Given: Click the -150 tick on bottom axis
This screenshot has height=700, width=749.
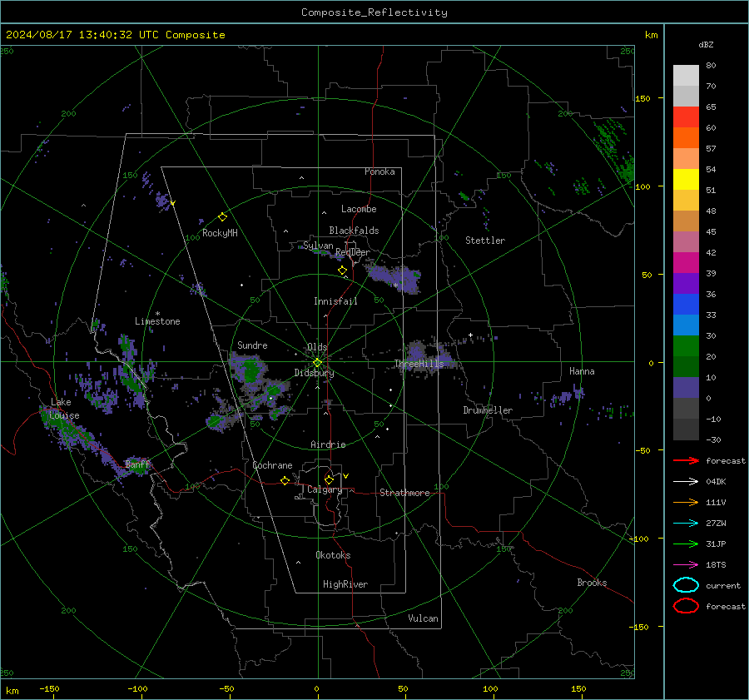Looking at the screenshot, I should 49,688.
